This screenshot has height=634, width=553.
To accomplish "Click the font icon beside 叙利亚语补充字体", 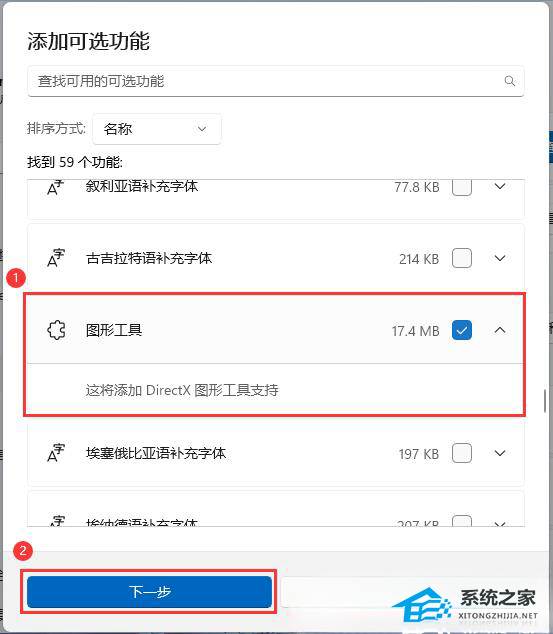I will [x=56, y=187].
